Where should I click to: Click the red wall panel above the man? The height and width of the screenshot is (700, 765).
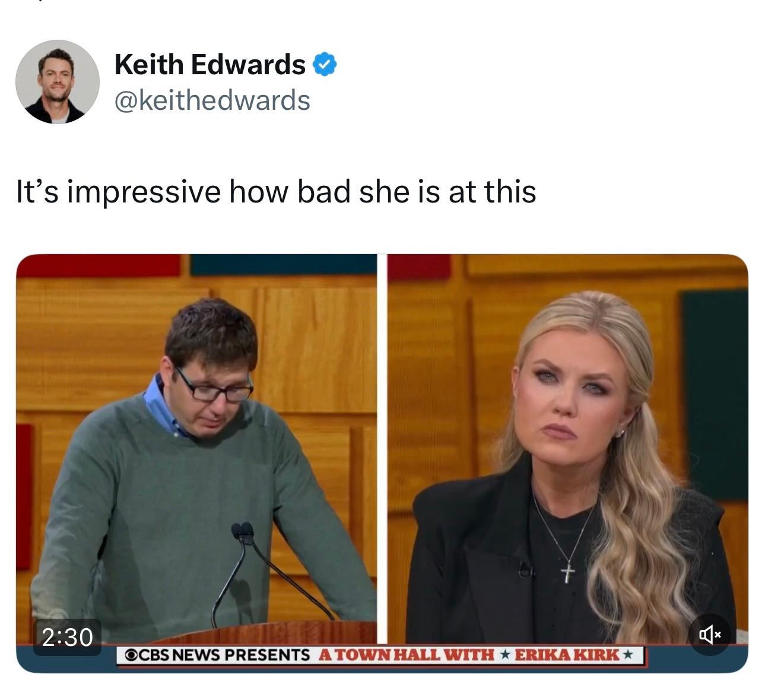[99, 265]
